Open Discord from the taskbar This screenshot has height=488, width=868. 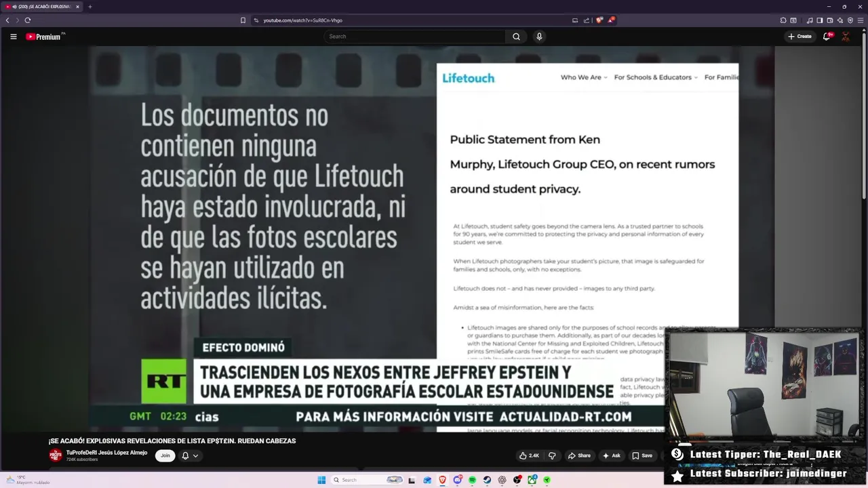[458, 480]
